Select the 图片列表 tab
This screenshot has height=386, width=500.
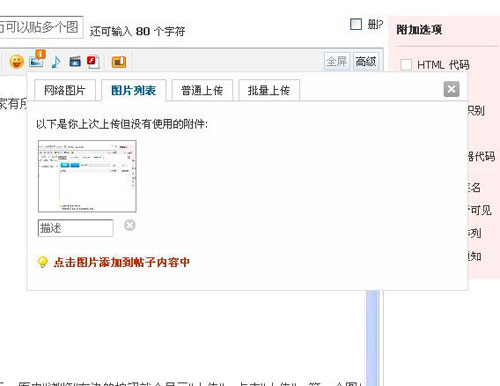coord(133,90)
